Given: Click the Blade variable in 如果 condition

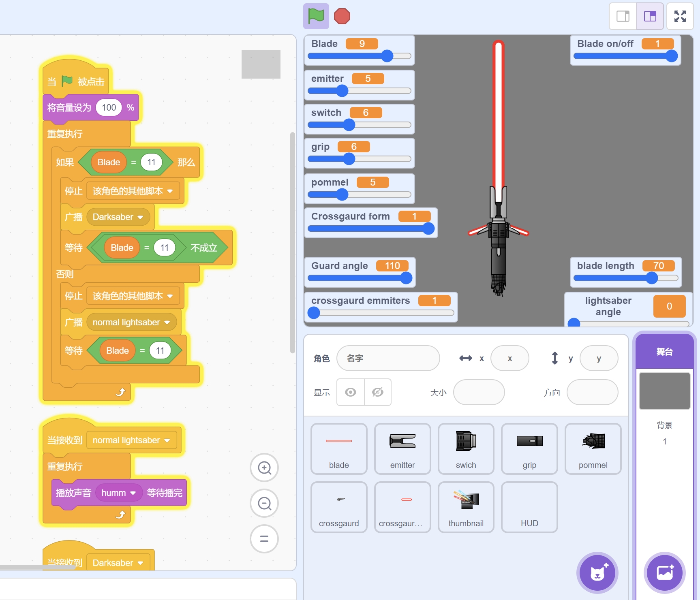Looking at the screenshot, I should (109, 162).
